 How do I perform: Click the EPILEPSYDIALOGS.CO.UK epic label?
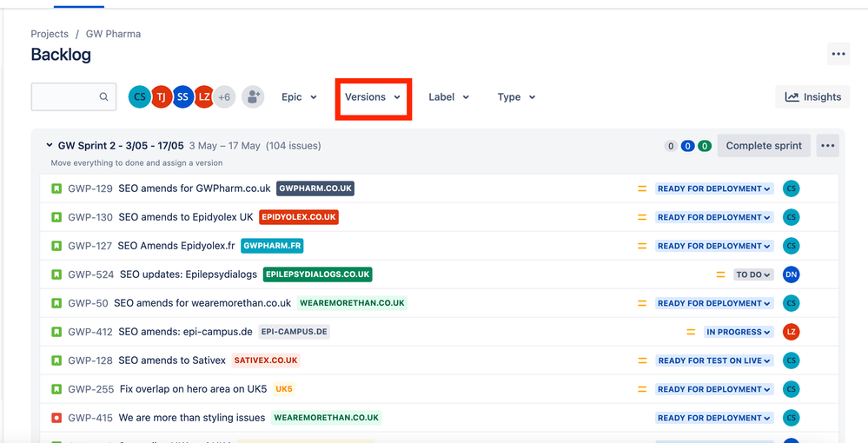pos(318,274)
